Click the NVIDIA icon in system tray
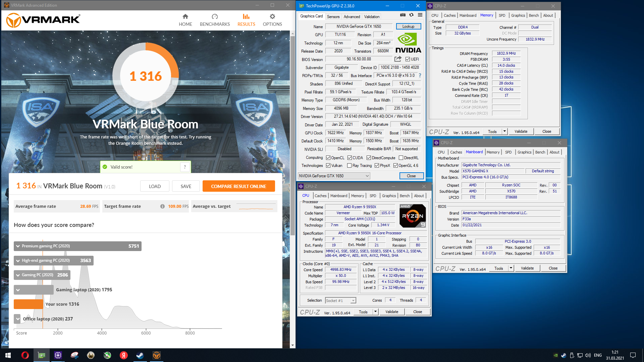644x362 pixels. tap(555, 355)
